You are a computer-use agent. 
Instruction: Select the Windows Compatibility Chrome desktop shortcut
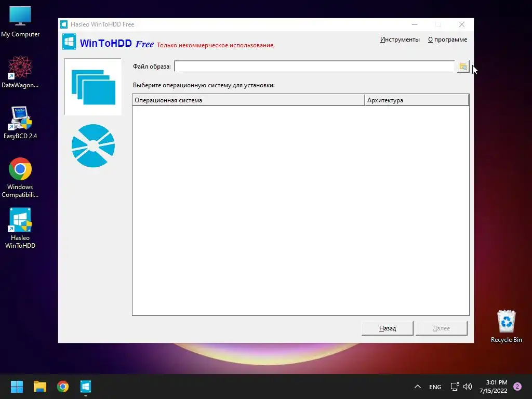(20, 178)
